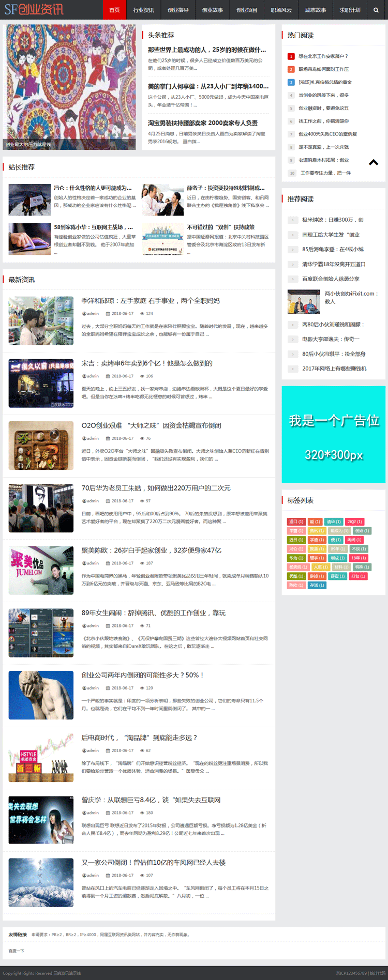Viewport: 388px width, 980px height.
Task: Open article 薛蛮子：投资要投特殊材料制成
Action: coord(226,188)
